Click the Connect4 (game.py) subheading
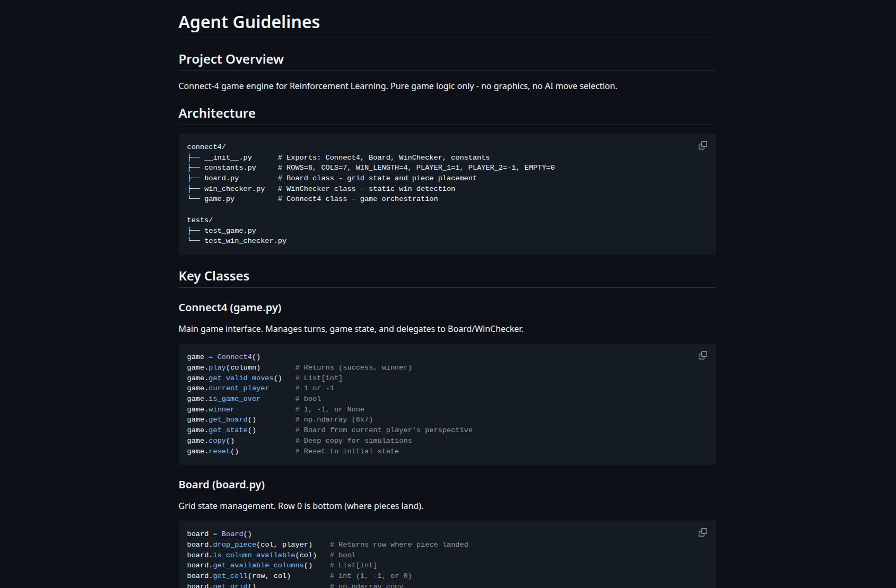 click(x=230, y=308)
